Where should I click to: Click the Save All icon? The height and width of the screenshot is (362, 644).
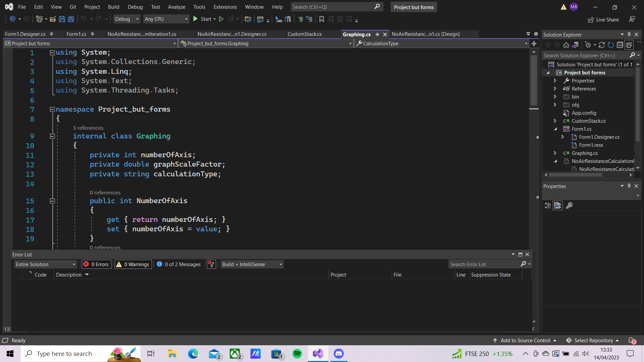[x=71, y=19]
